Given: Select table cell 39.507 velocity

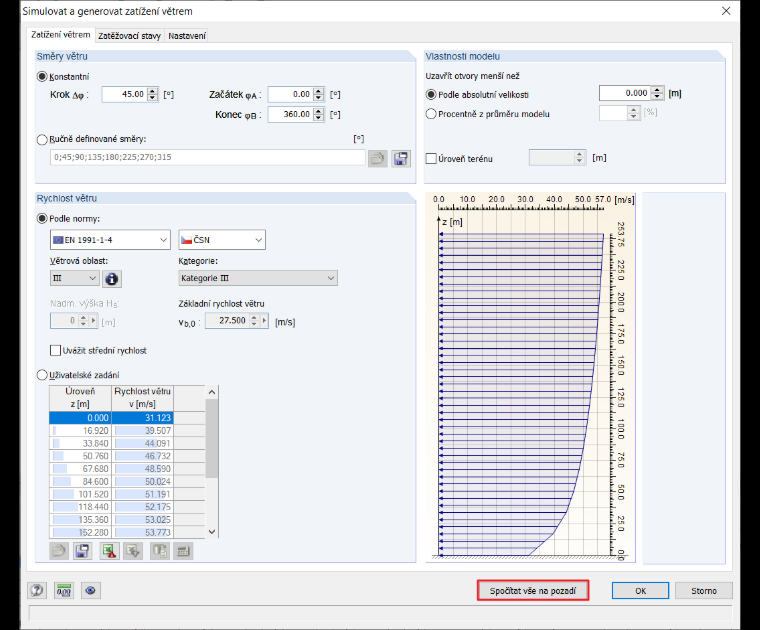Looking at the screenshot, I should (x=142, y=430).
